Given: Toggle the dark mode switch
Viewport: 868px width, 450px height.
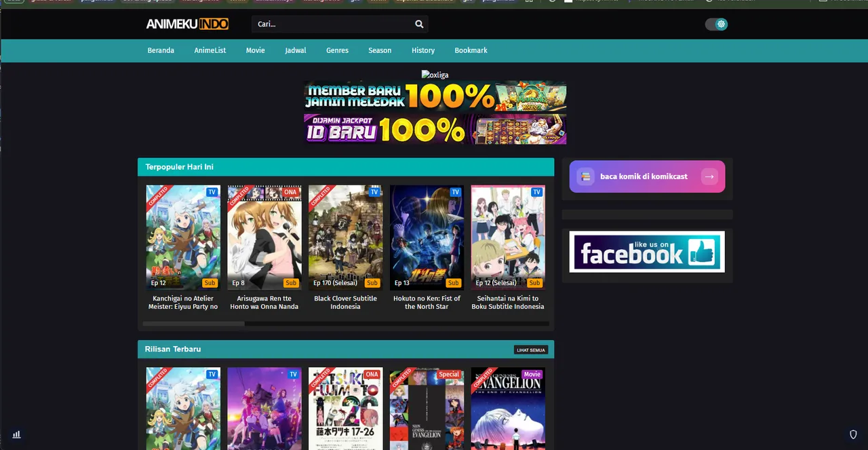Looking at the screenshot, I should point(716,24).
